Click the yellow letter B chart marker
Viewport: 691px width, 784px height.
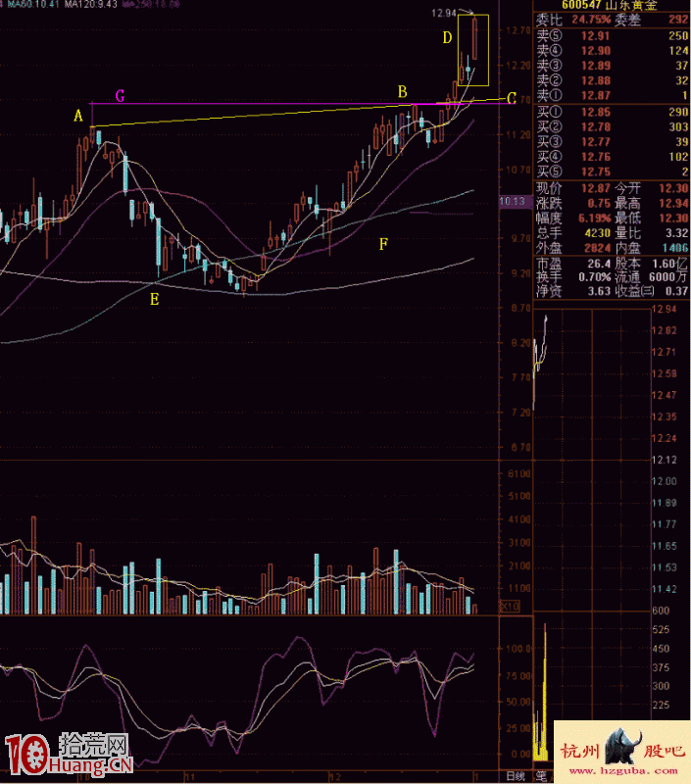point(402,91)
